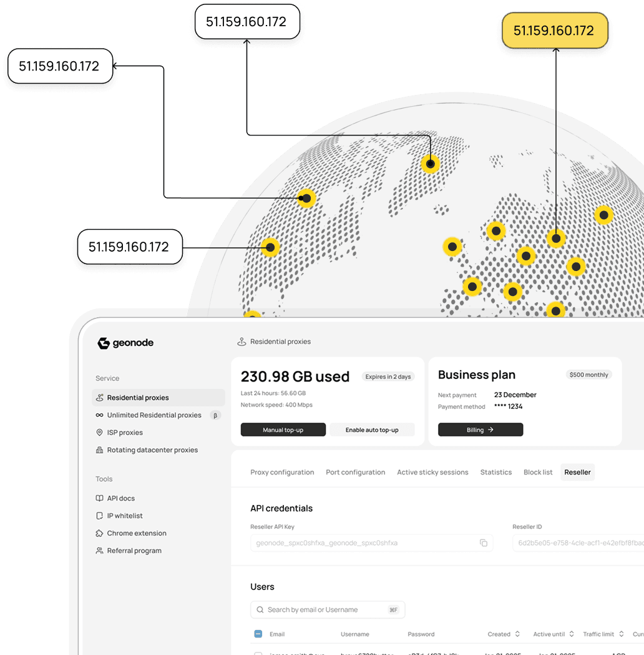Click the Username column header
This screenshot has width=644, height=655.
click(x=355, y=634)
